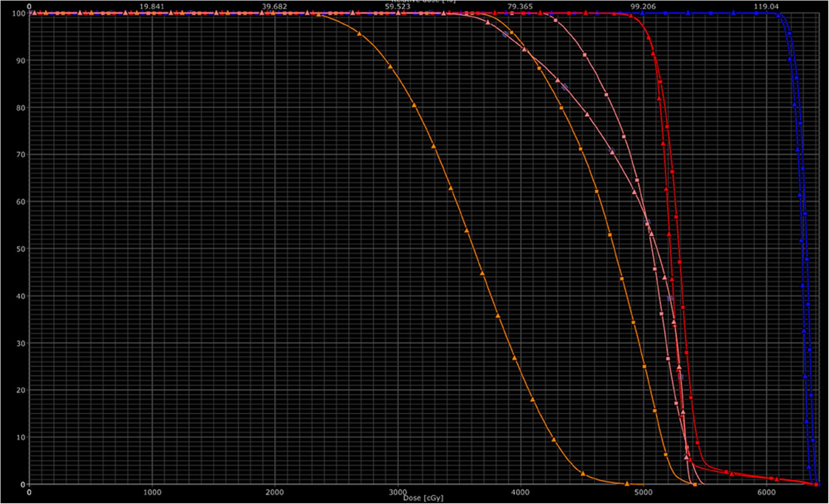Image resolution: width=829 pixels, height=504 pixels.
Task: Select the 19.841 relative dose label
Action: point(152,6)
